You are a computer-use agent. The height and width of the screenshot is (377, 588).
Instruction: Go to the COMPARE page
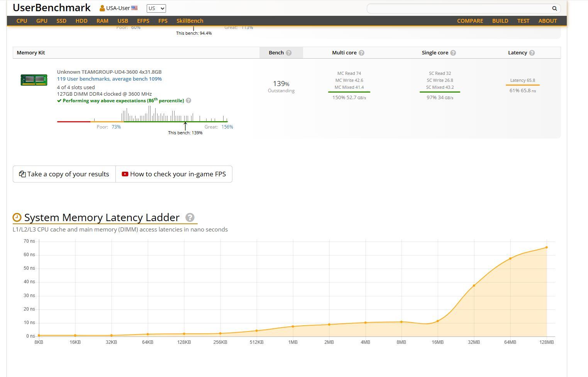point(470,21)
